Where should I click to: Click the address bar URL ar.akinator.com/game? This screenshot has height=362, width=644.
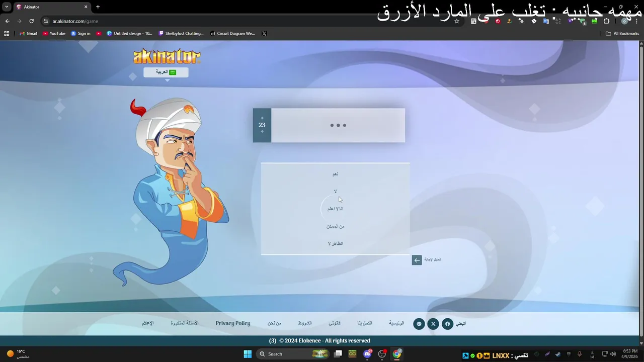point(75,21)
